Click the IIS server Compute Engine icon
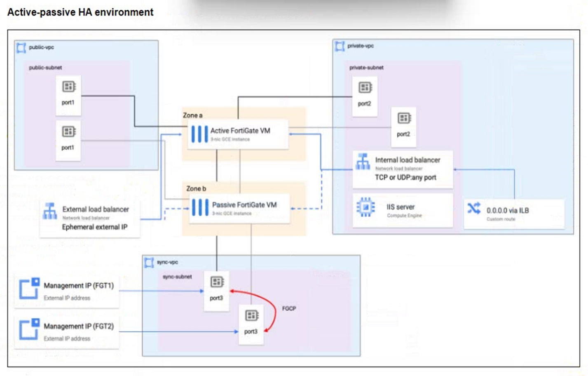The image size is (588, 376). [x=365, y=207]
